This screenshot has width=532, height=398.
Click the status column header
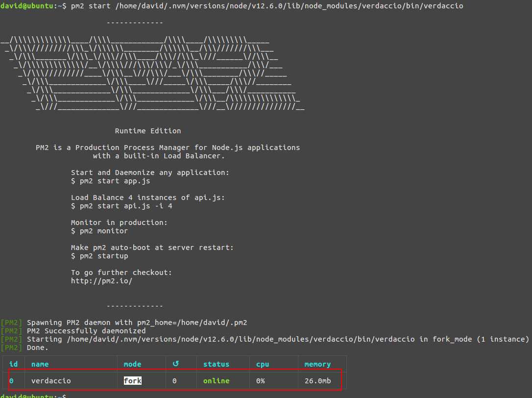[x=216, y=364]
